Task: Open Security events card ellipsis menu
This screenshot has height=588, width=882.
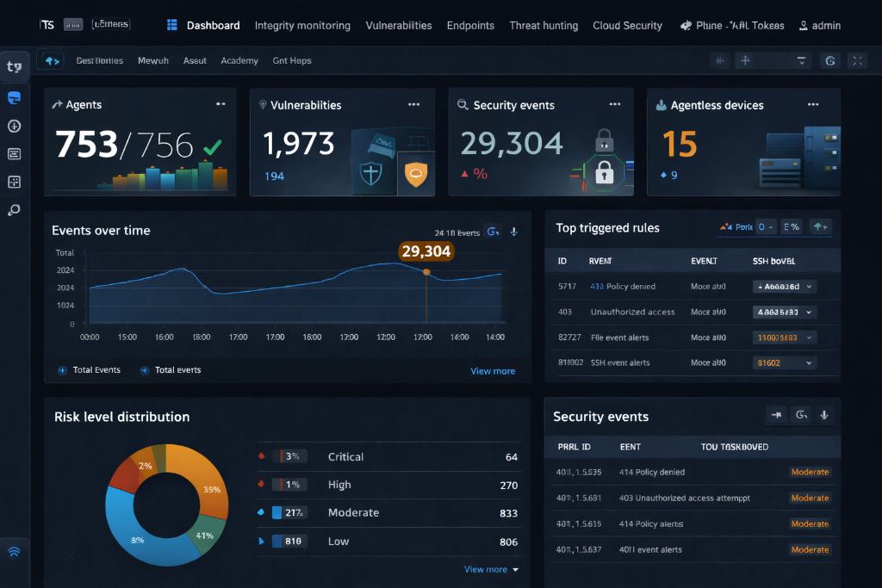Action: click(615, 104)
